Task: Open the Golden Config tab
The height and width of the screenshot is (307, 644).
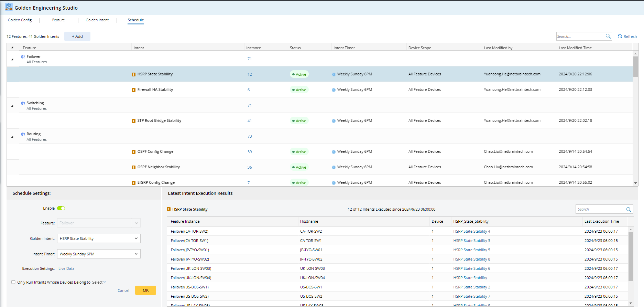Action: click(x=20, y=20)
